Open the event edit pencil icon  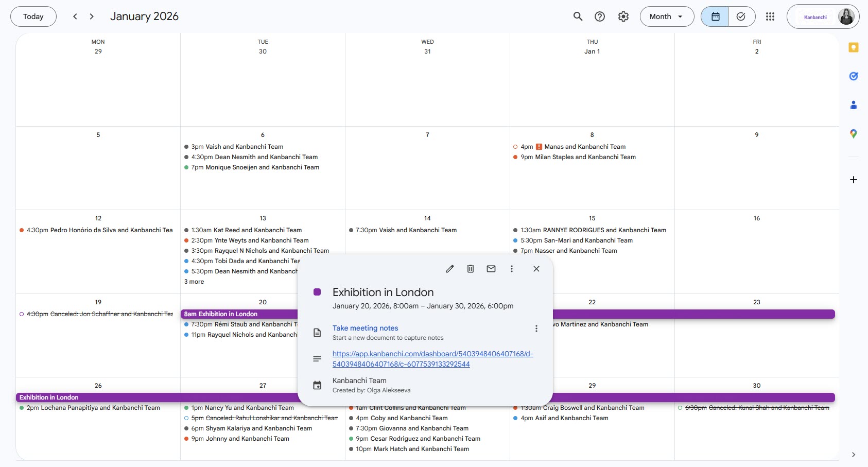[449, 268]
